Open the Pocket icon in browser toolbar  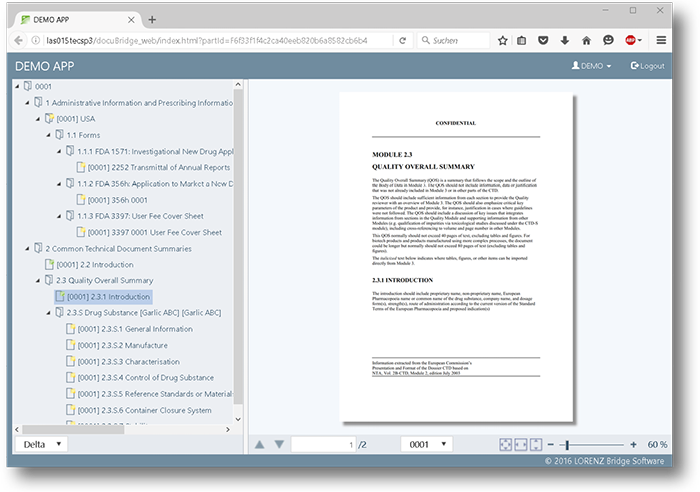(544, 40)
